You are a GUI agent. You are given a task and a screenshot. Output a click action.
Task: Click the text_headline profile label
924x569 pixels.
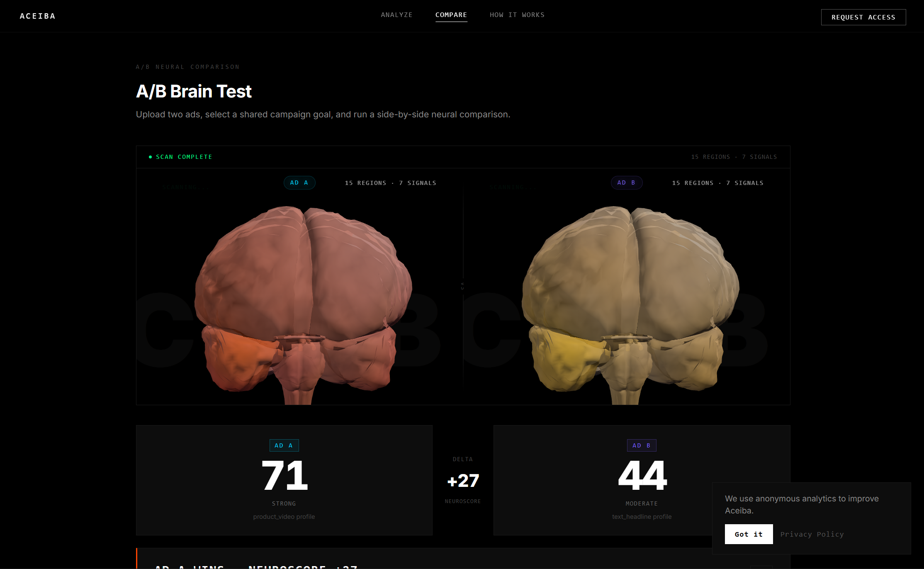pos(642,517)
